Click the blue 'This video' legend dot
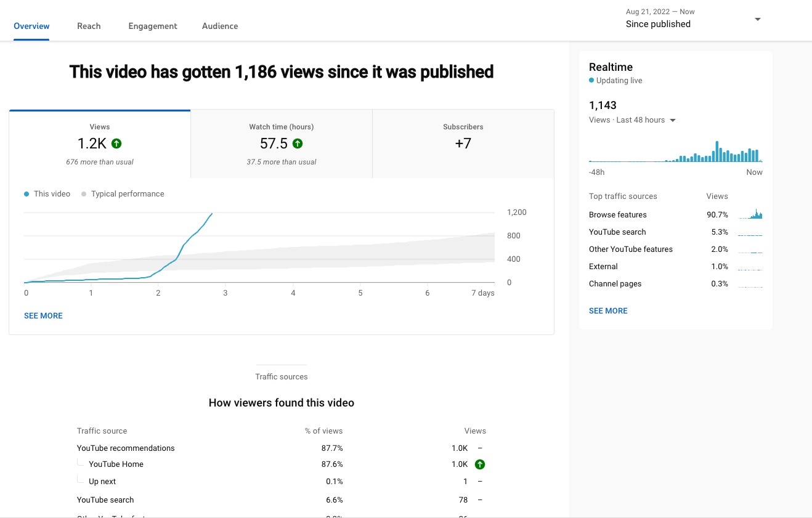Viewport: 812px width, 518px height. [26, 194]
